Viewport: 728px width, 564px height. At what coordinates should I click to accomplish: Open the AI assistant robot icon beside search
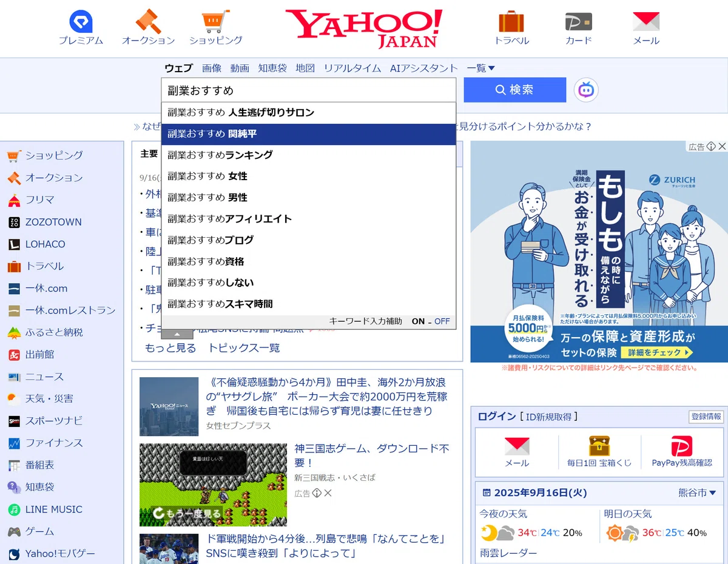pyautogui.click(x=586, y=90)
